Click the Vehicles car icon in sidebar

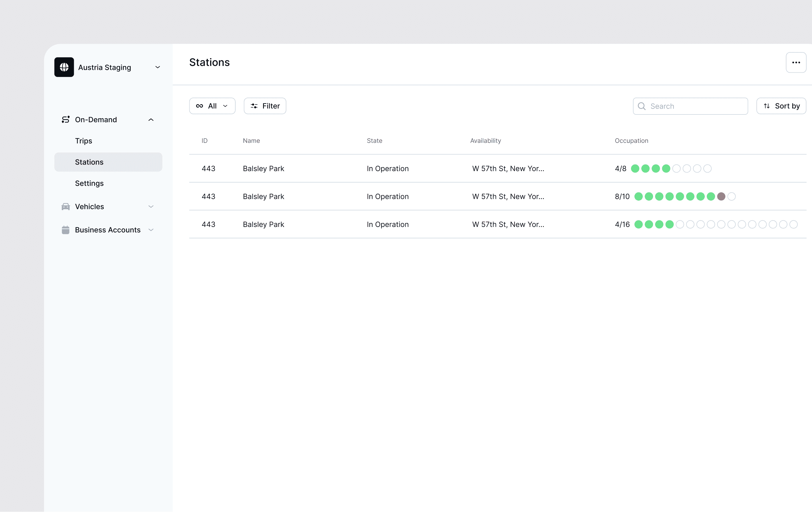point(65,207)
